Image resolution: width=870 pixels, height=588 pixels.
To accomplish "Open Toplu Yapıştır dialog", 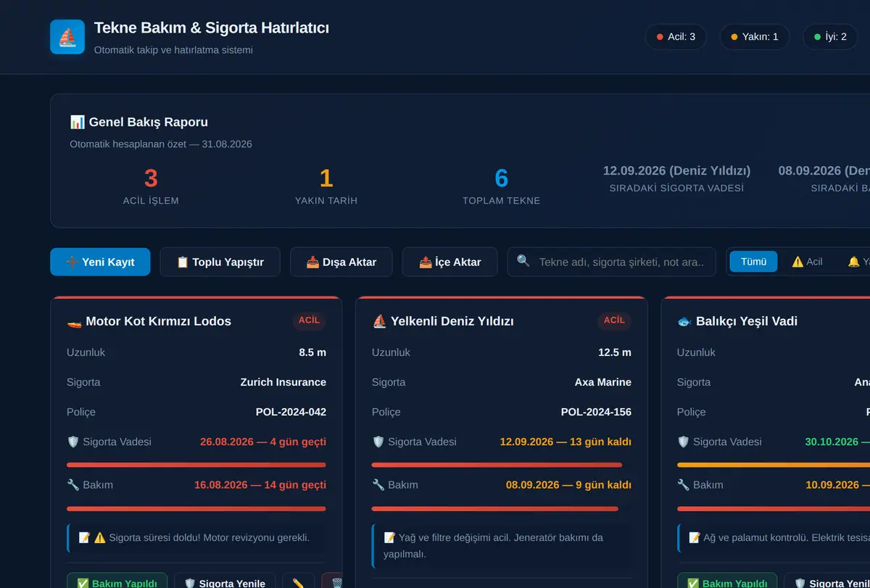I will 220,262.
